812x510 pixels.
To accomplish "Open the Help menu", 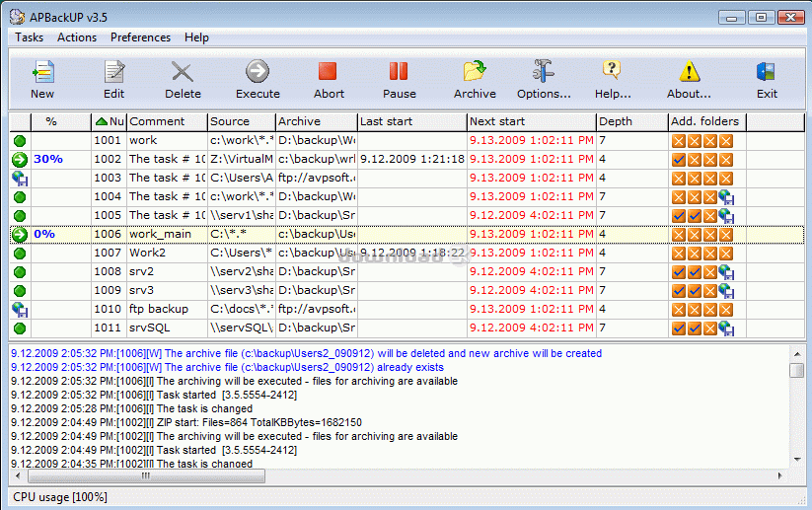I will click(196, 37).
